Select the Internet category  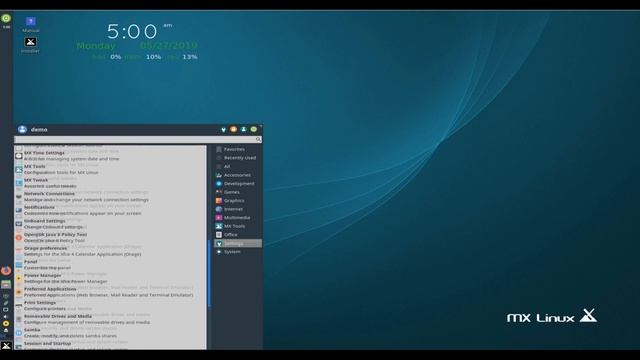click(x=238, y=209)
